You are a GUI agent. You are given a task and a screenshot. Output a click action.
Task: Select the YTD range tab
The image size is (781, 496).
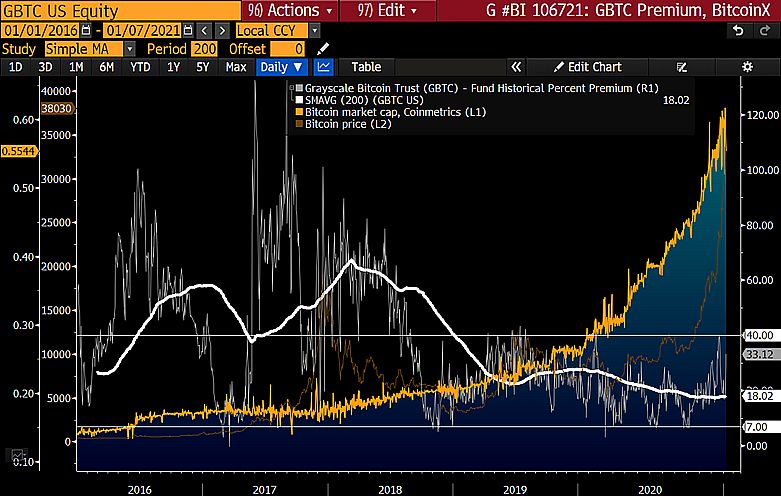click(140, 67)
